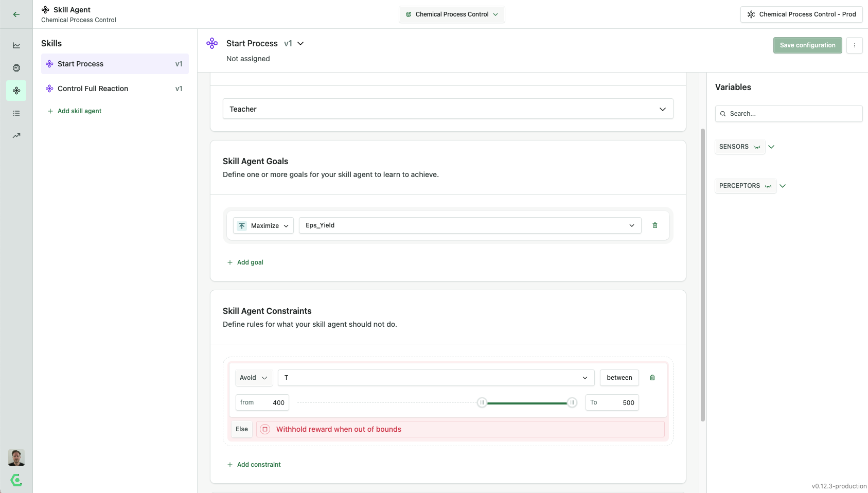868x493 pixels.
Task: Click the Skill Agent header icon
Action: tap(45, 10)
